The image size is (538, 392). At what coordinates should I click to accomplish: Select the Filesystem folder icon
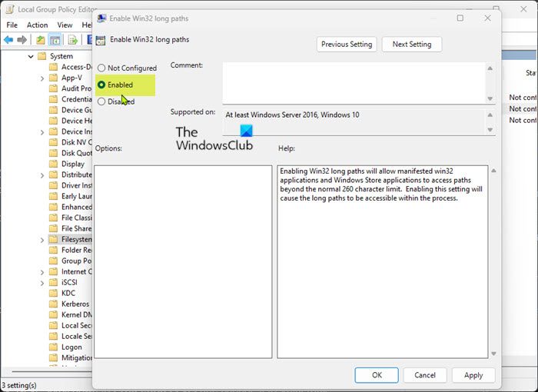pyautogui.click(x=53, y=239)
